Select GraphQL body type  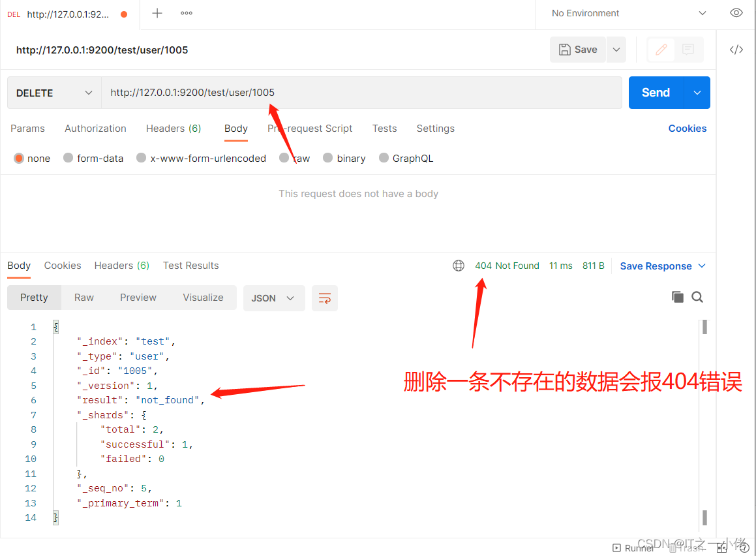[384, 158]
